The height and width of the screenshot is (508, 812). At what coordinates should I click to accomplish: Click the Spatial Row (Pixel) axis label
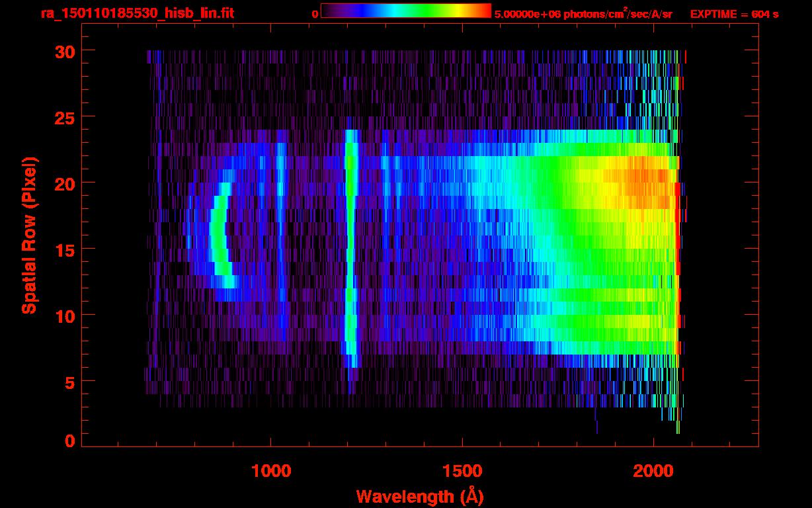[28, 235]
